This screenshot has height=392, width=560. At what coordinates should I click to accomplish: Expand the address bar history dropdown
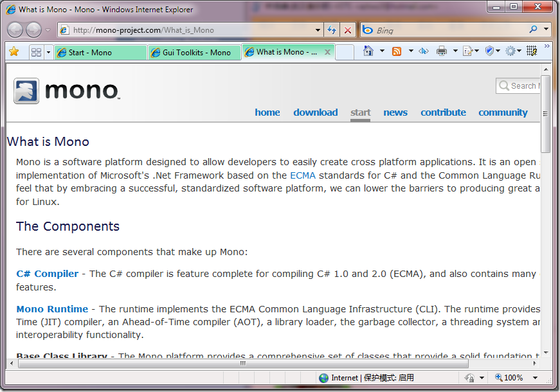click(x=318, y=30)
